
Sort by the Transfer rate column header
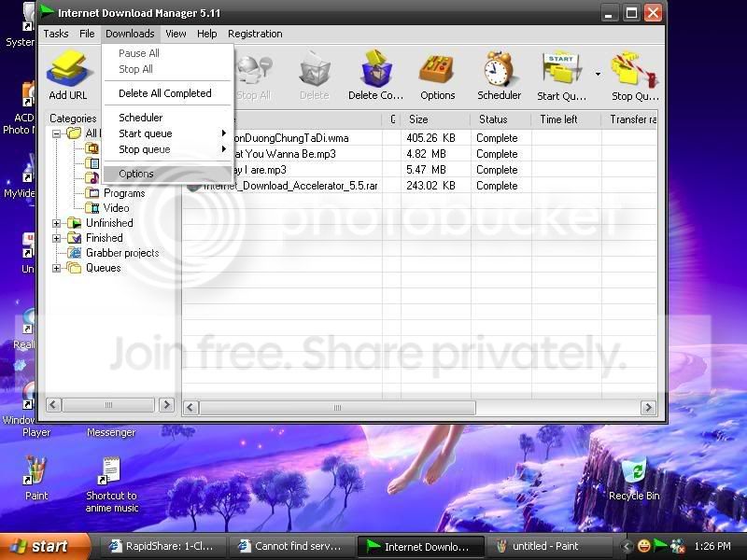pos(629,119)
